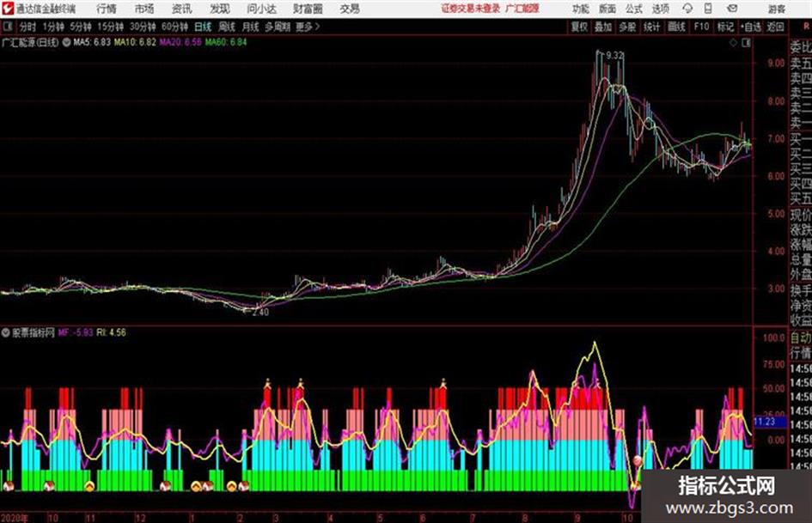Viewport: 812px width, 523px height.
Task: Click the MA10: 6.82 label
Action: 135,42
